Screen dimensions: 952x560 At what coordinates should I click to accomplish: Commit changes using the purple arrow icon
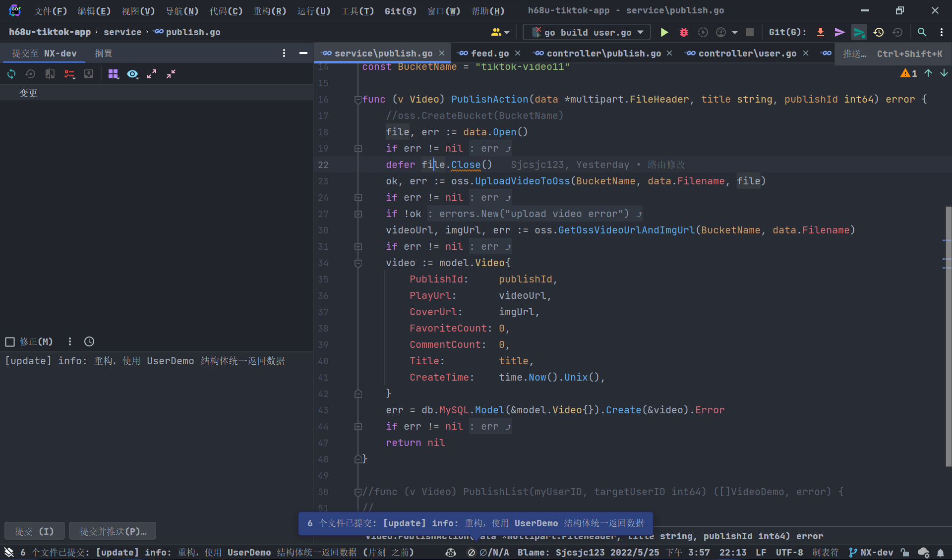[x=839, y=32]
